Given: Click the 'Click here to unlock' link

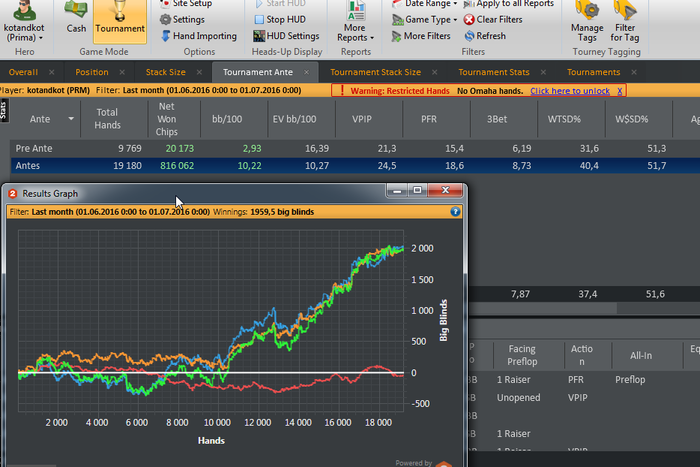Looking at the screenshot, I should pos(570,91).
